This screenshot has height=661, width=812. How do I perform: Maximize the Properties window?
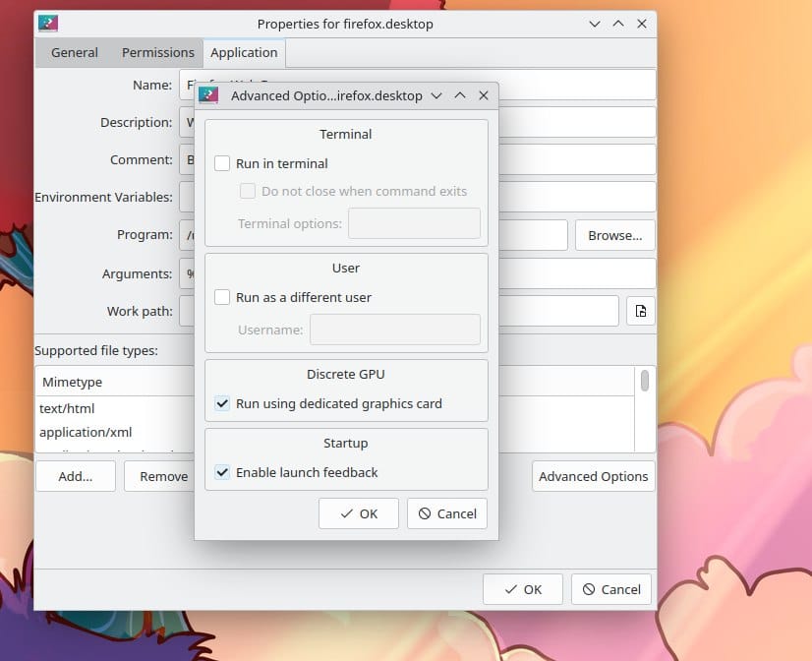618,24
